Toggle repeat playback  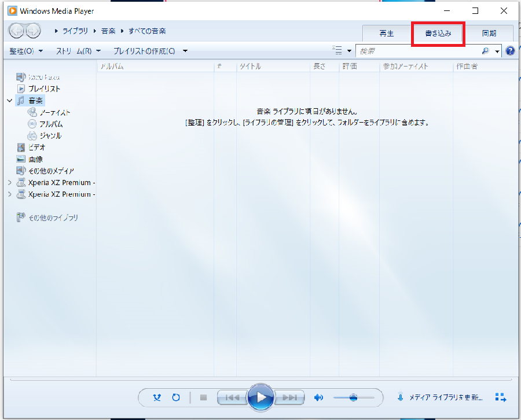(176, 397)
